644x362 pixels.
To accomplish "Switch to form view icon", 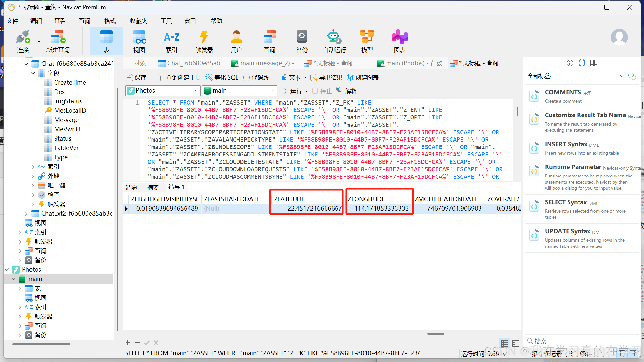I will pyautogui.click(x=516, y=343).
